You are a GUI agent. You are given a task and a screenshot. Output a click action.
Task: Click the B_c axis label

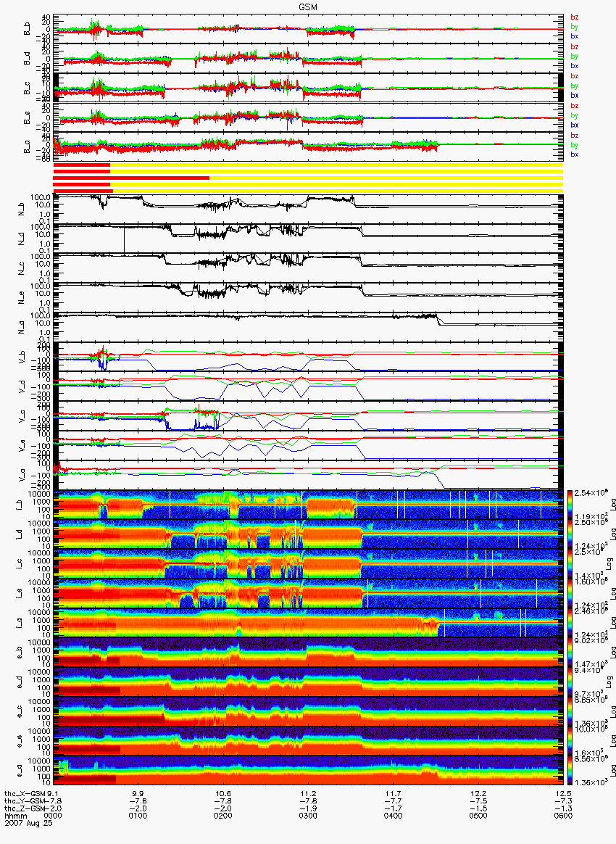coord(27,88)
